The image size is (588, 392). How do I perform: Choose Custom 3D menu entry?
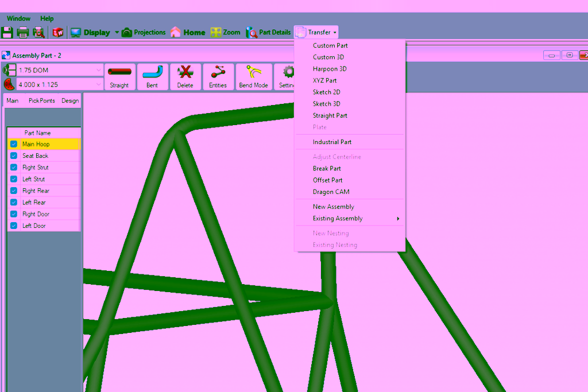click(x=350, y=57)
